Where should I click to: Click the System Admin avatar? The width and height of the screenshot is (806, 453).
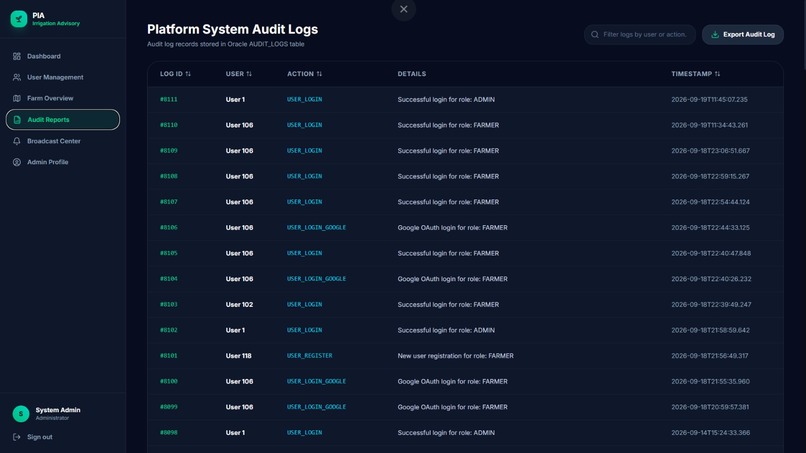[21, 413]
